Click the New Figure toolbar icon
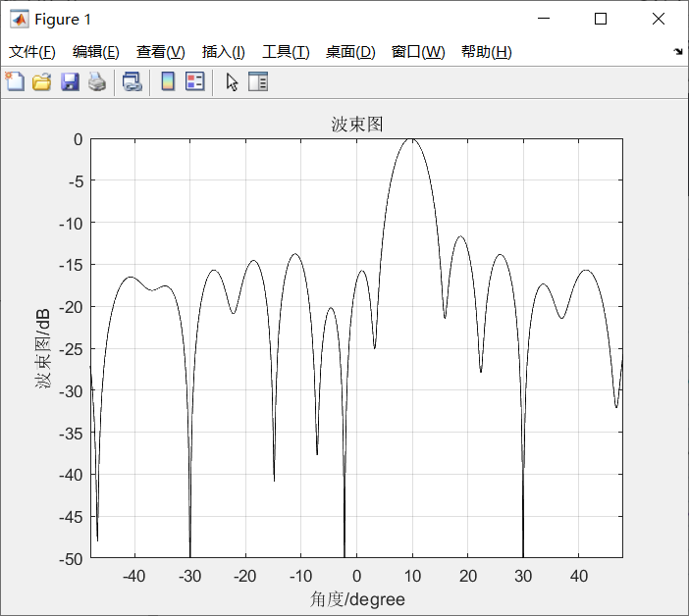This screenshot has width=689, height=616. tap(15, 81)
